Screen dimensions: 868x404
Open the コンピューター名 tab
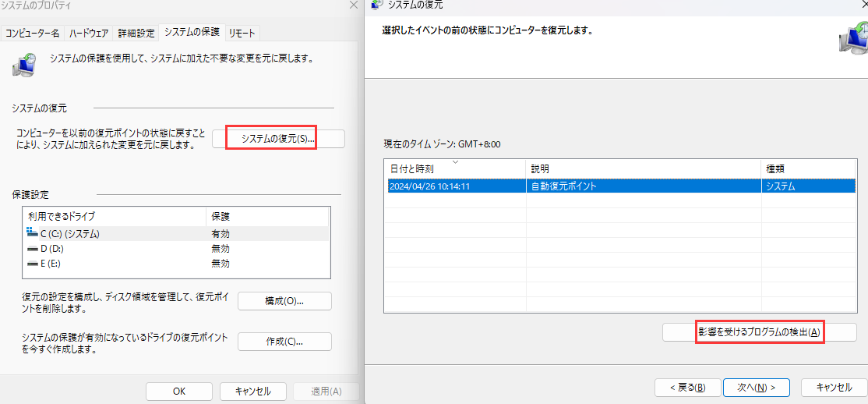click(33, 34)
